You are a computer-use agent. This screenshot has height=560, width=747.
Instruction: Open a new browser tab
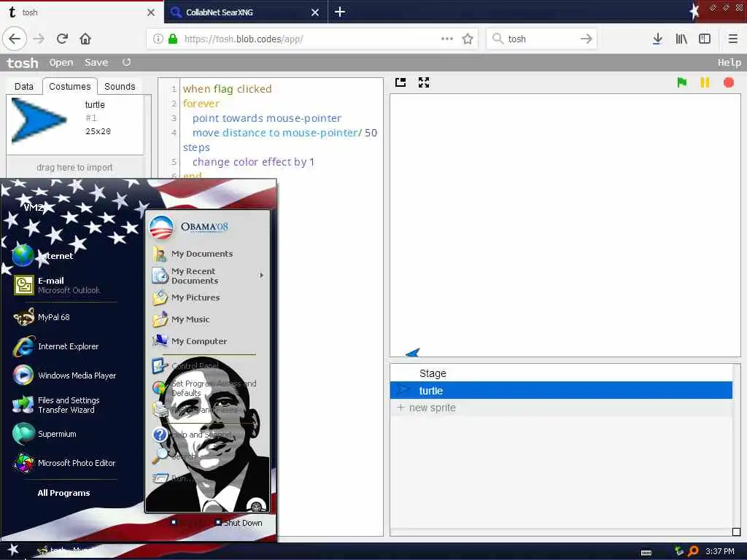[x=340, y=12]
